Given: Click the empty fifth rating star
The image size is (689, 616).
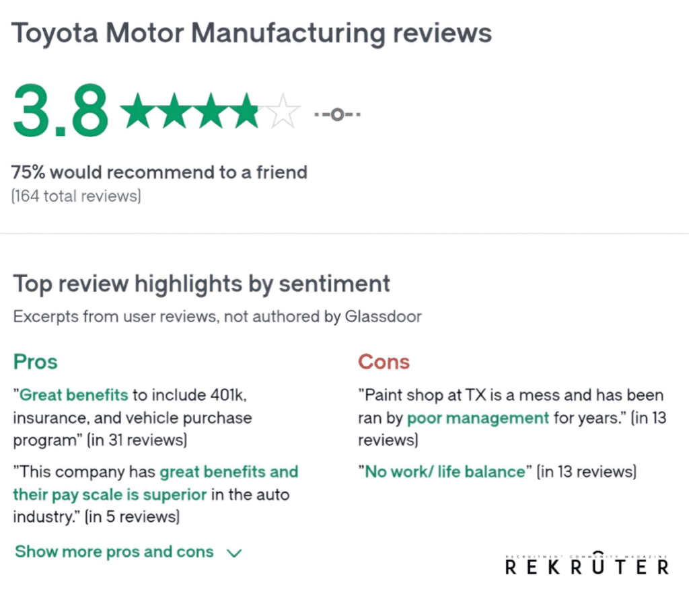Looking at the screenshot, I should [x=283, y=111].
